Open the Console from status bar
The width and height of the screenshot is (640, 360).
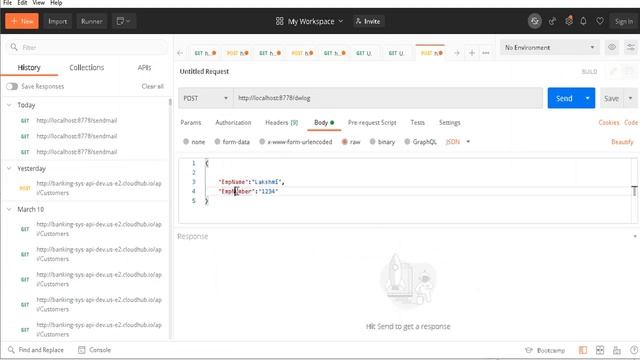pyautogui.click(x=95, y=350)
